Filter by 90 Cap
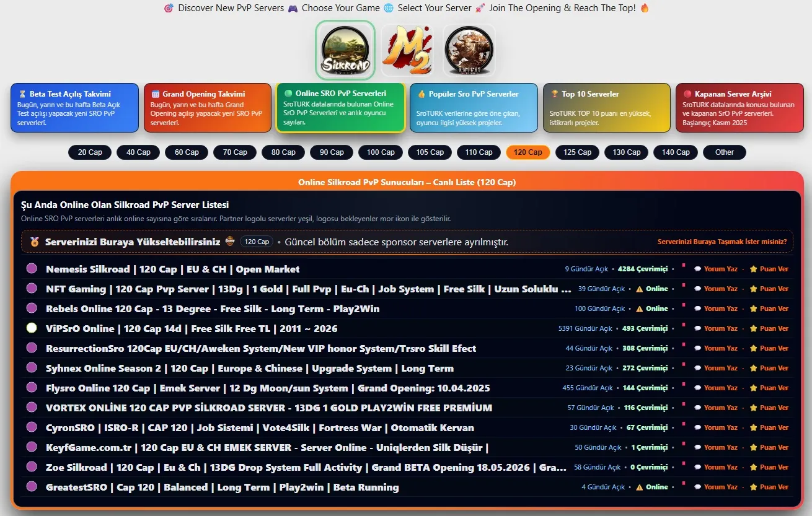Screen dimensions: 812x516 coord(332,152)
